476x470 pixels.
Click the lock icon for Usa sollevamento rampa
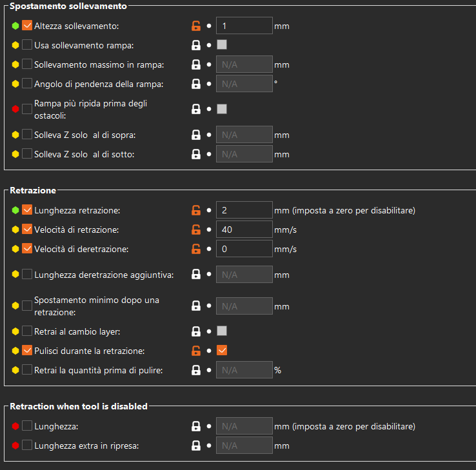(x=196, y=45)
